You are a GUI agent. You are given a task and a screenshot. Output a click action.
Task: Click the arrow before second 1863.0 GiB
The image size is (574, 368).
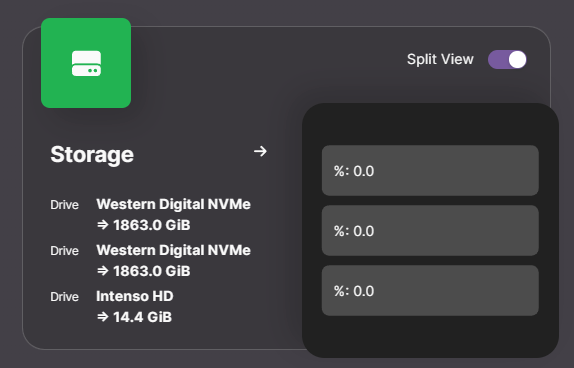tap(103, 271)
